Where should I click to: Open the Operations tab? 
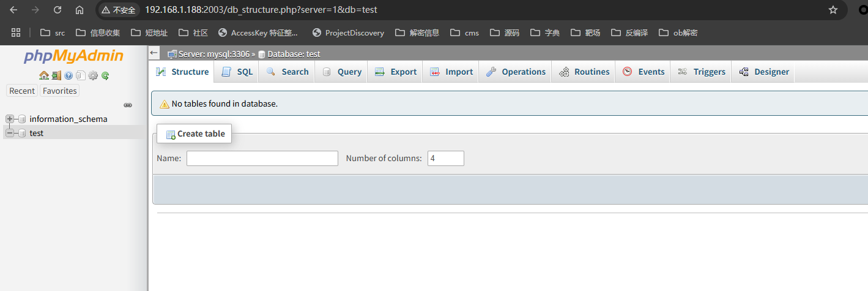tap(516, 72)
